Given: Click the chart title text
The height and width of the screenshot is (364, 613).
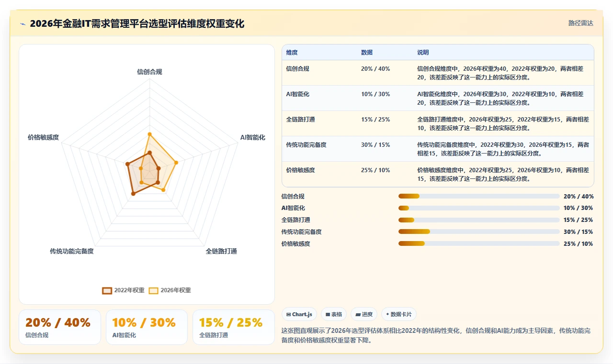Looking at the screenshot, I should pos(137,23).
